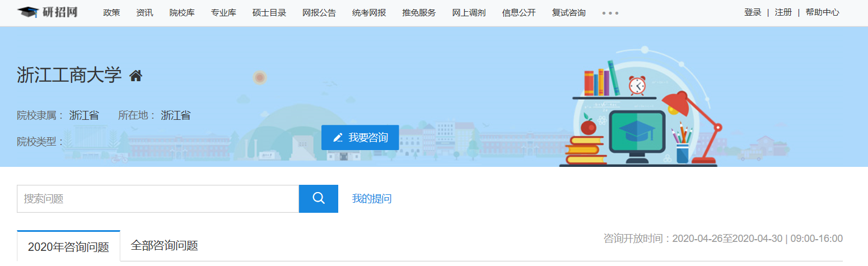Open the 政策 menu item
Screen dimensions: 868x266
pos(111,13)
